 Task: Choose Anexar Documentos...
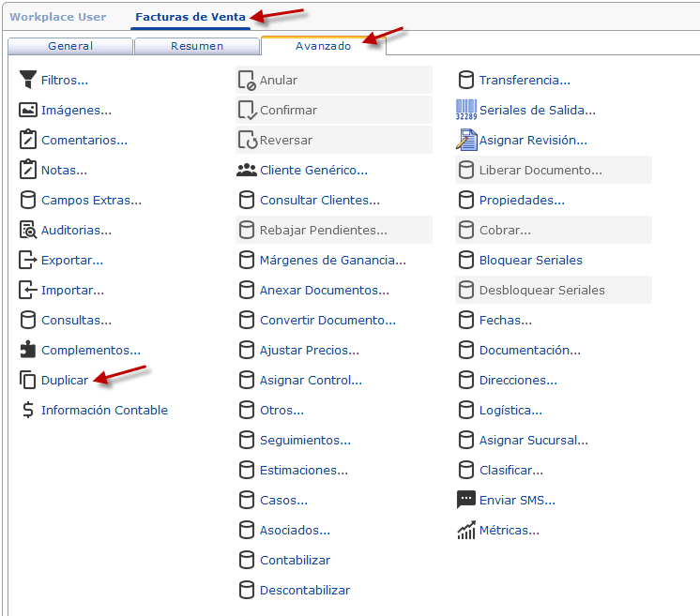tap(325, 290)
